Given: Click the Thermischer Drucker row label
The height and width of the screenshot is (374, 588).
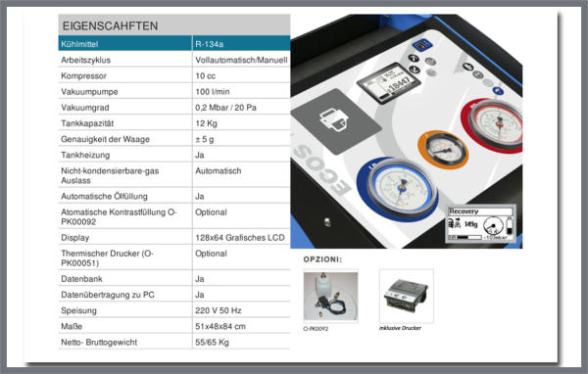Looking at the screenshot, I should (107, 258).
